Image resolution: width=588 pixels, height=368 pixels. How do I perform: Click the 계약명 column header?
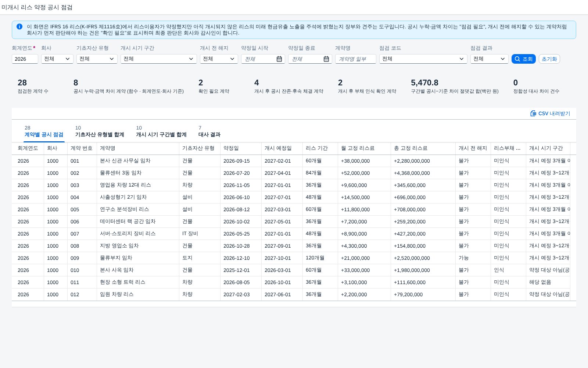138,148
